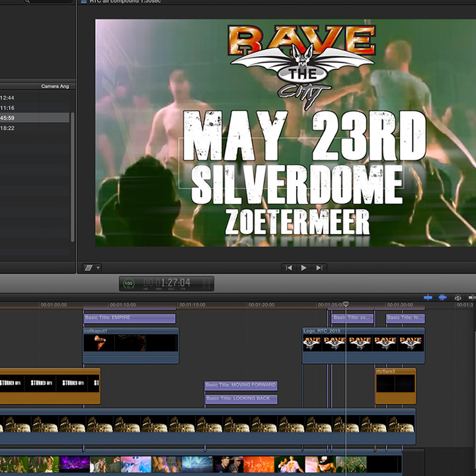The height and width of the screenshot is (476, 476).
Task: Click the 00:01:10:00 mark on the ruler
Action: click(123, 305)
